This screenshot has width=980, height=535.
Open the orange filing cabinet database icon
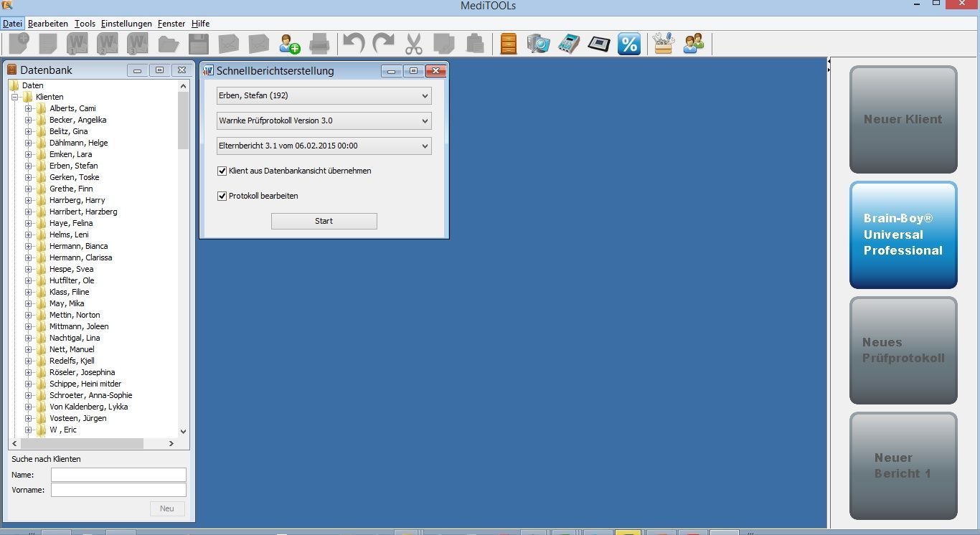(x=509, y=44)
